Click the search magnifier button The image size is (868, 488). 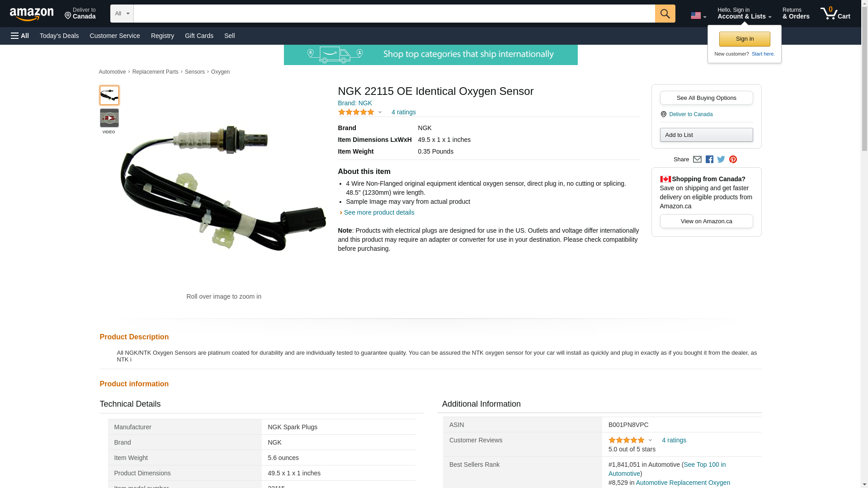click(x=665, y=14)
